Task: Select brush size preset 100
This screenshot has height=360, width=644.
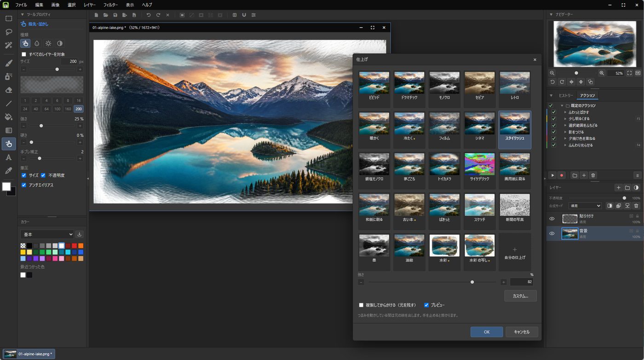Action: pos(57,109)
